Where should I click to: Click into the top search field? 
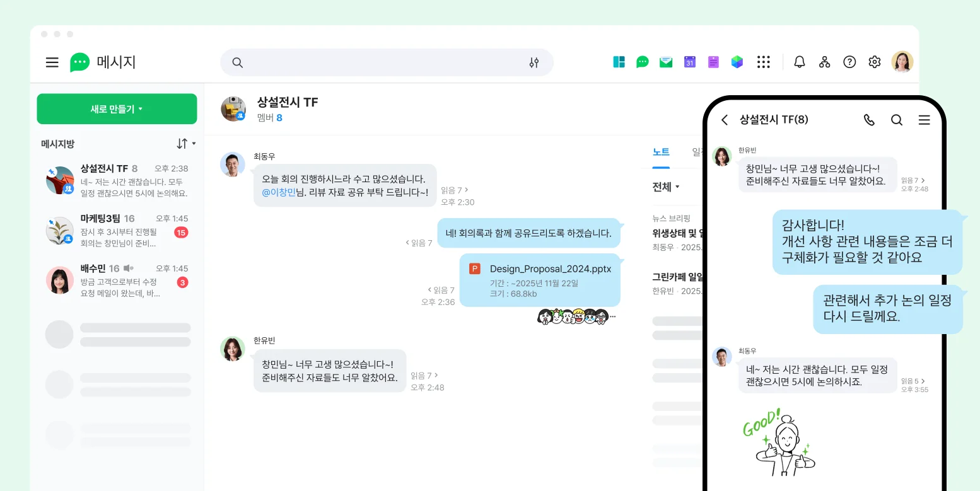coord(378,62)
